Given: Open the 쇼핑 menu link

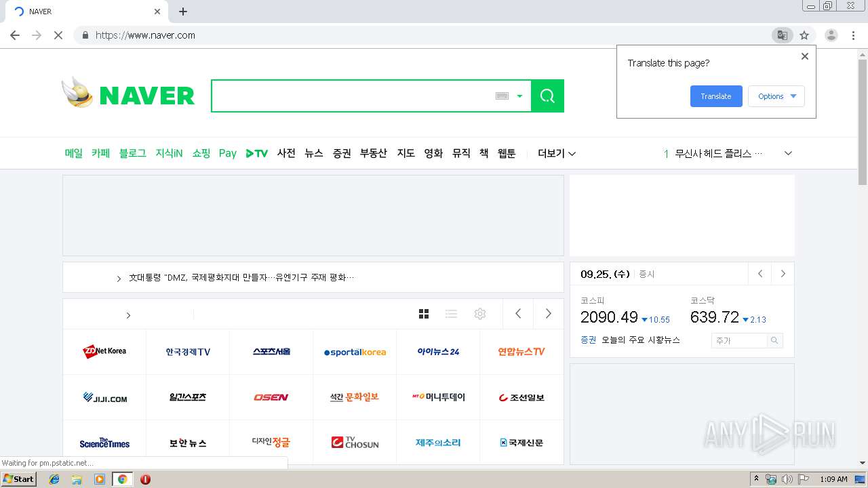Looking at the screenshot, I should point(201,153).
